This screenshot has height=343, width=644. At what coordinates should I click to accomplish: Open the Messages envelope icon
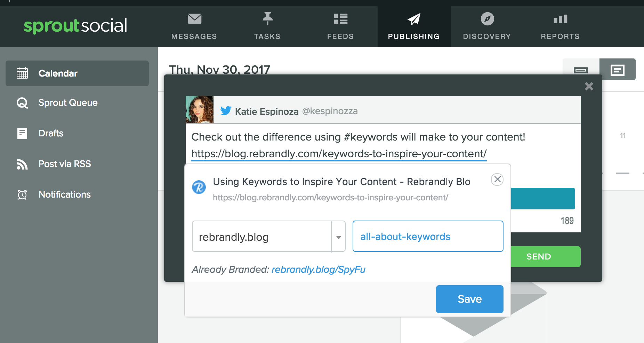pyautogui.click(x=194, y=19)
